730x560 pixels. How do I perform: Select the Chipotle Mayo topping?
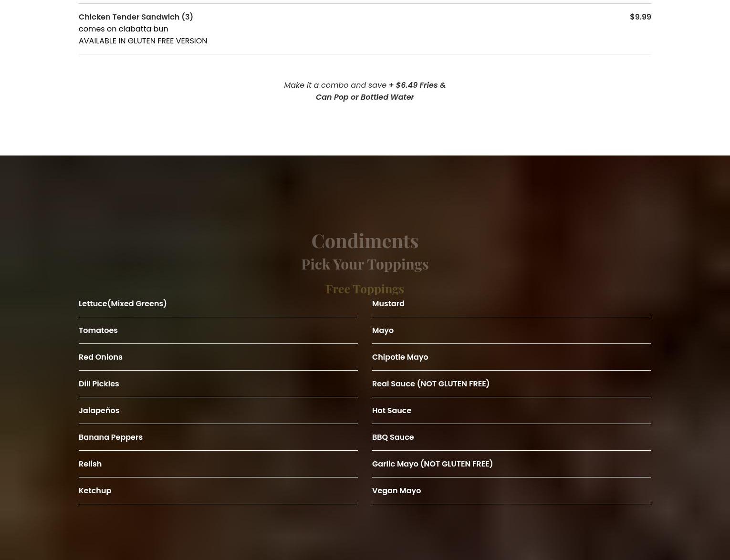(400, 357)
